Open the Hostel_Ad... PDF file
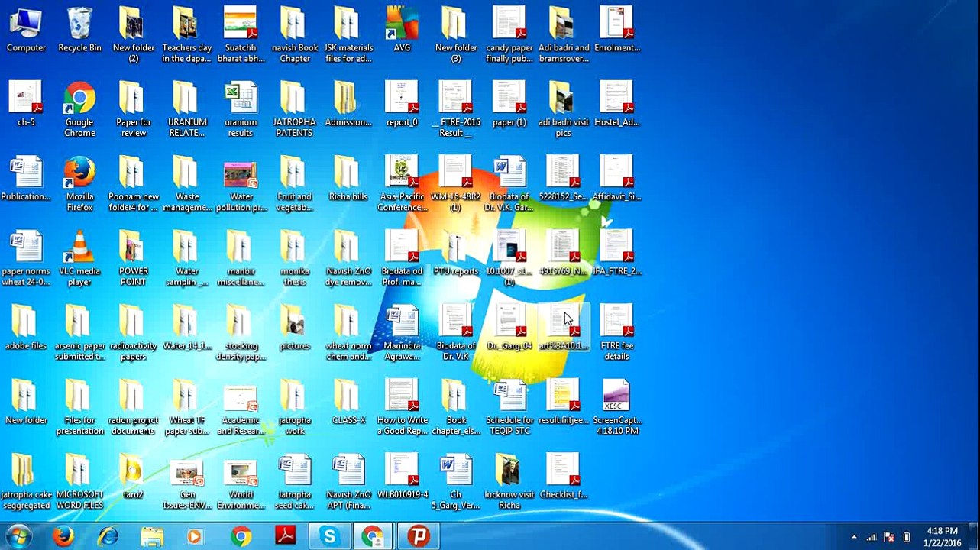The height and width of the screenshot is (550, 980). (617, 105)
